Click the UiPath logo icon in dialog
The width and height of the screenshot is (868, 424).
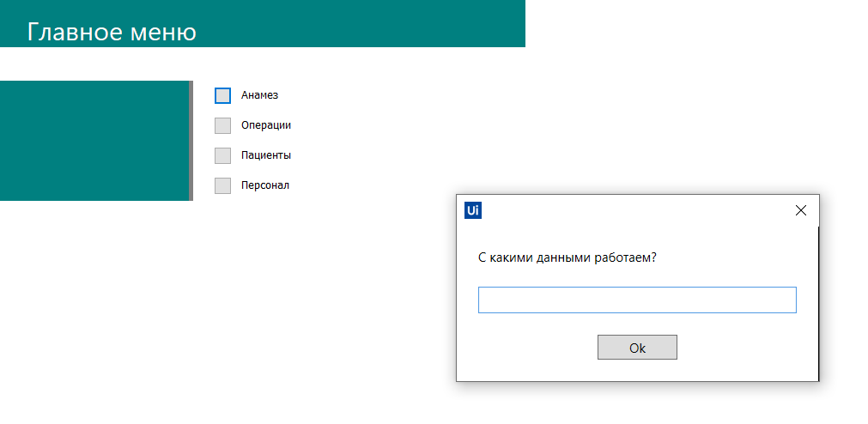coord(473,210)
